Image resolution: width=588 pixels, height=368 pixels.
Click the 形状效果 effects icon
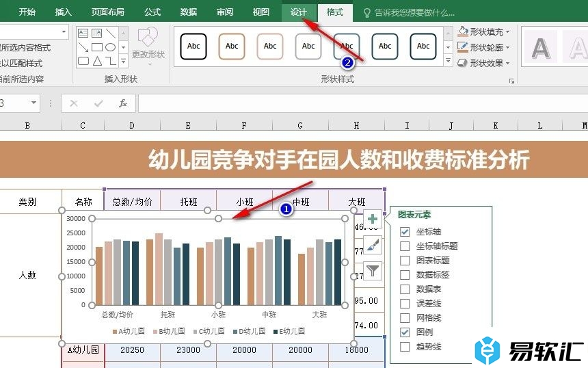pos(463,63)
